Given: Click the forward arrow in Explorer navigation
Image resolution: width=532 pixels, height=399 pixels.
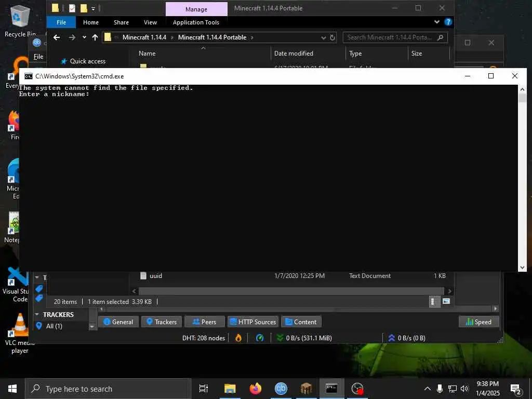Looking at the screenshot, I should point(72,37).
